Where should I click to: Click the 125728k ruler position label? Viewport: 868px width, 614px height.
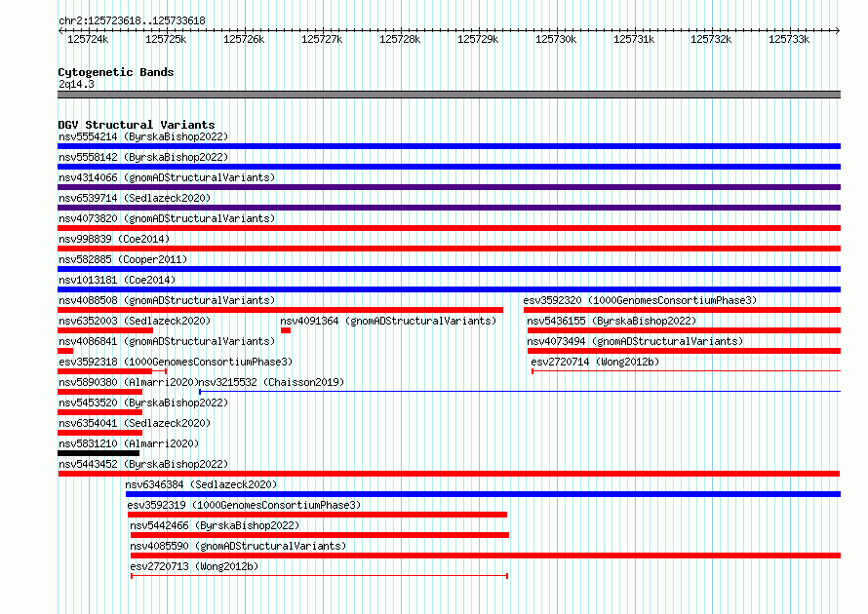tap(400, 39)
